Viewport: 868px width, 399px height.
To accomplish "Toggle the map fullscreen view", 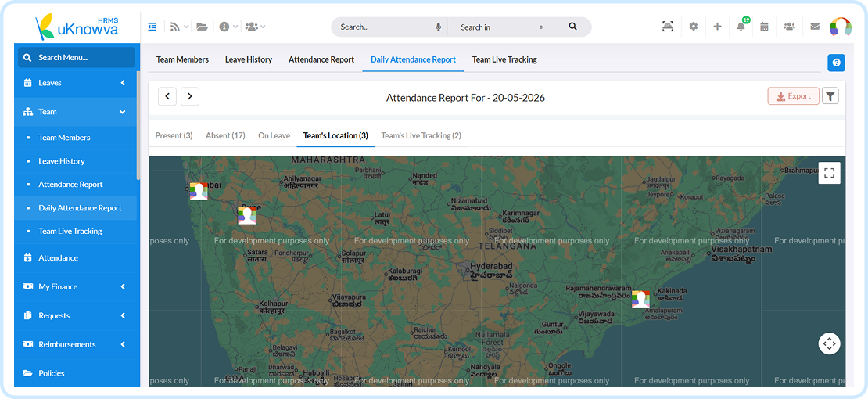I will point(829,173).
